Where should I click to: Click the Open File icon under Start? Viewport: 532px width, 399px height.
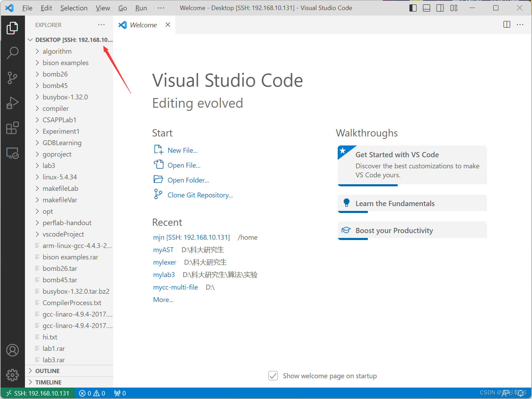[x=158, y=165]
